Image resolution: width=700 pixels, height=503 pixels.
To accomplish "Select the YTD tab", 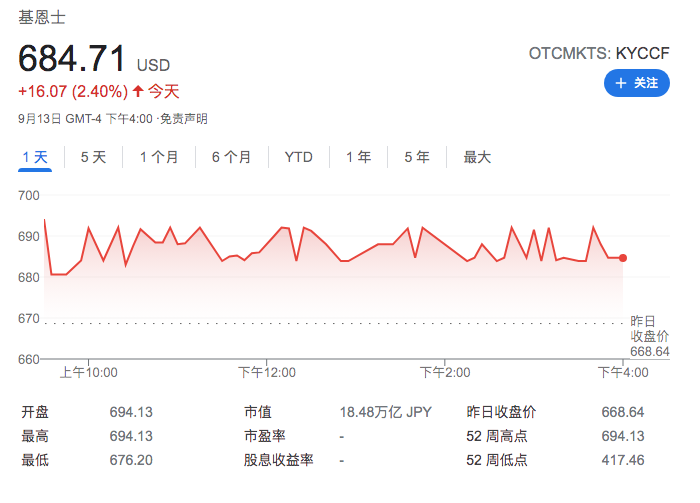I will coord(298,157).
